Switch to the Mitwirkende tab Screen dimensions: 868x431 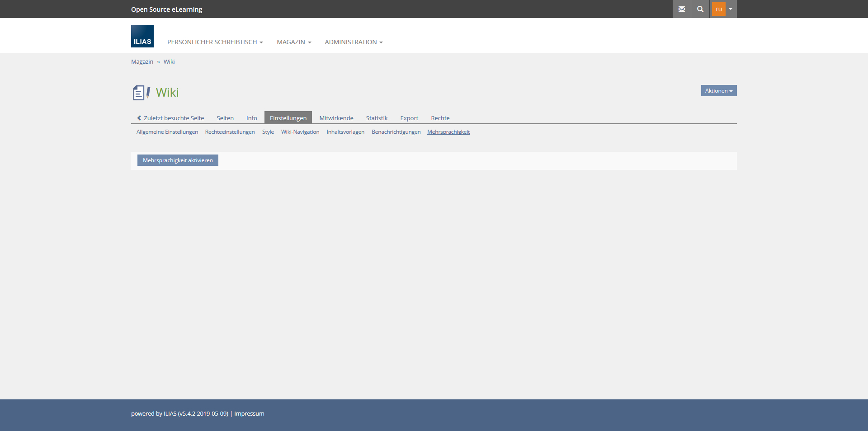click(x=336, y=118)
